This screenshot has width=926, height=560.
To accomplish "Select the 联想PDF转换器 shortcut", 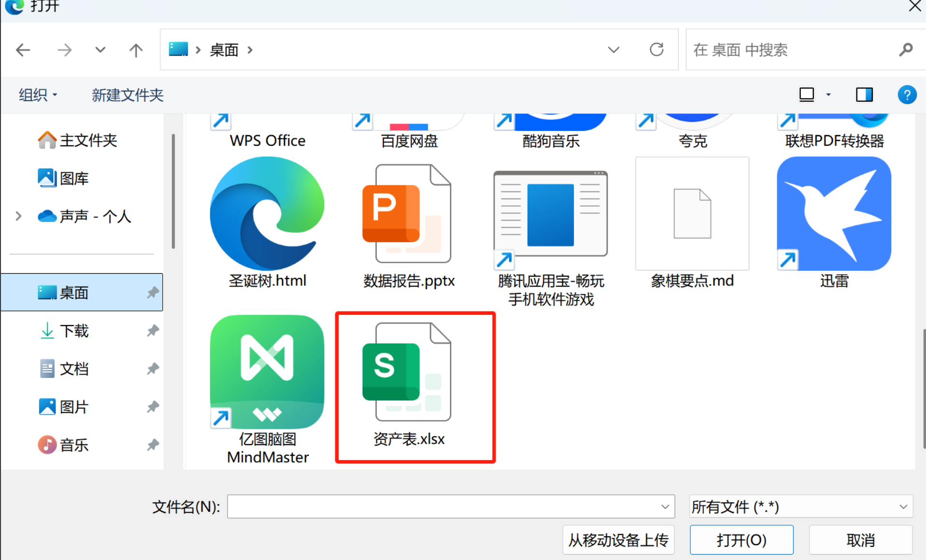I will point(834,131).
